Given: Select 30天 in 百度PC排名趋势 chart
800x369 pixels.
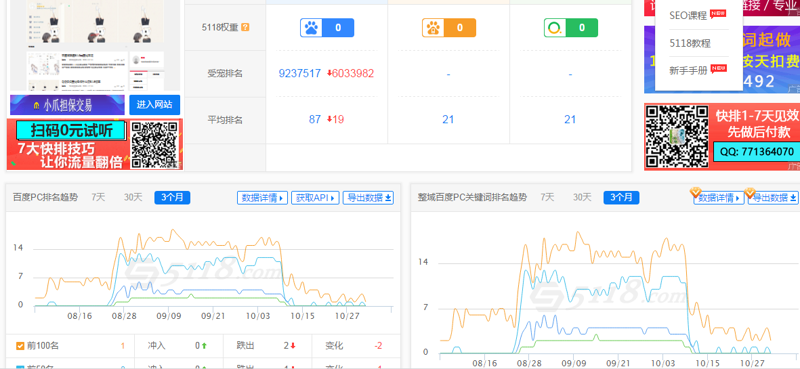Looking at the screenshot, I should coord(133,198).
